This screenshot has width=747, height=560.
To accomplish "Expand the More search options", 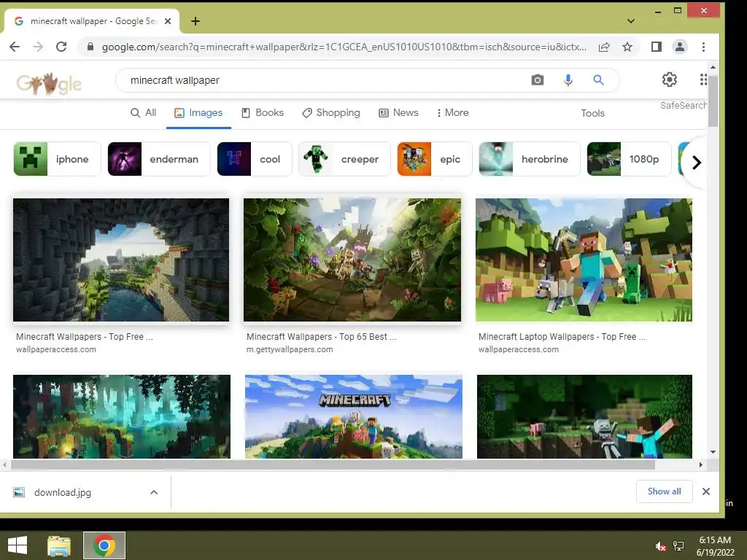I will [x=452, y=113].
